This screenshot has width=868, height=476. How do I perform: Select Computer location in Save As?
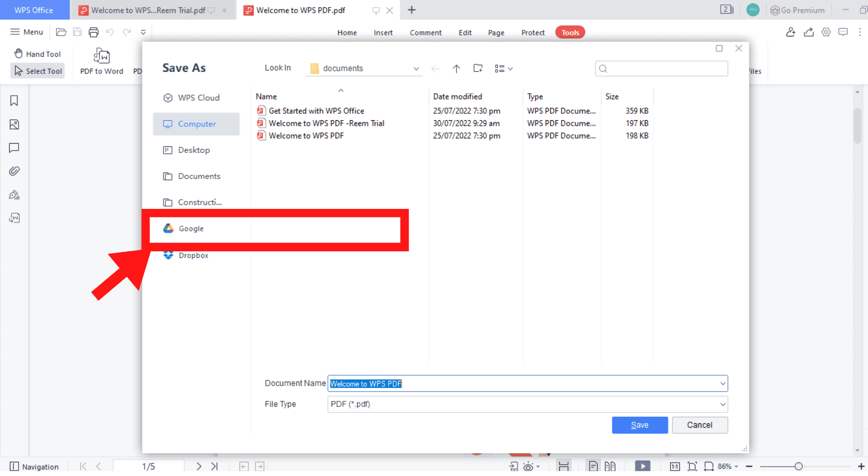196,124
